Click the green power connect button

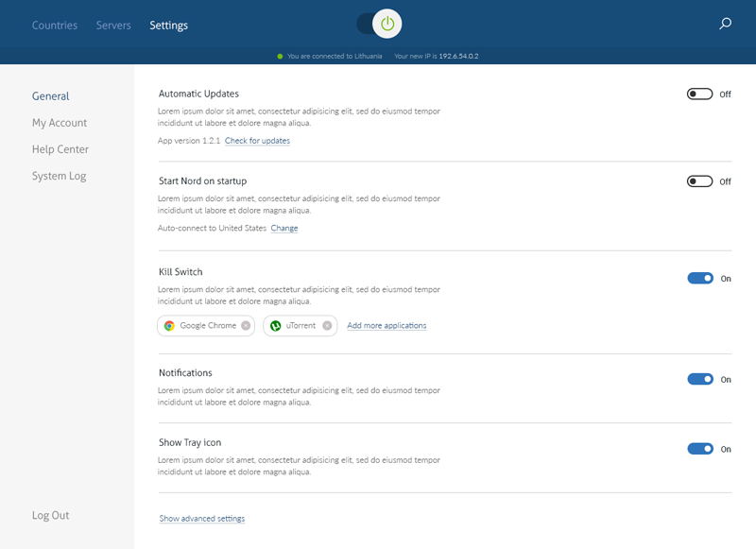coord(387,24)
